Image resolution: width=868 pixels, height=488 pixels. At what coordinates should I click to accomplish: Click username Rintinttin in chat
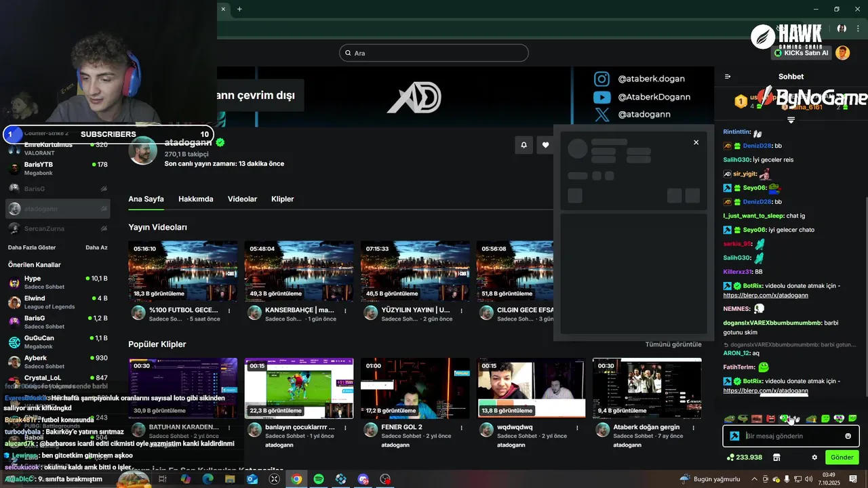(737, 131)
